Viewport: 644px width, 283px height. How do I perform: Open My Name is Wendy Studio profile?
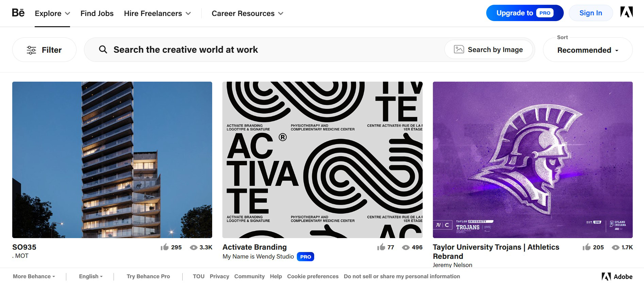tap(258, 256)
